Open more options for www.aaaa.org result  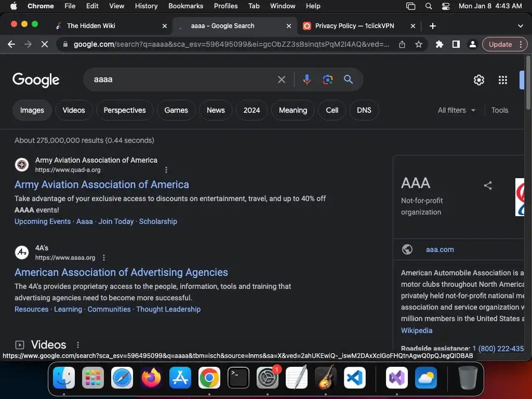pos(104,258)
